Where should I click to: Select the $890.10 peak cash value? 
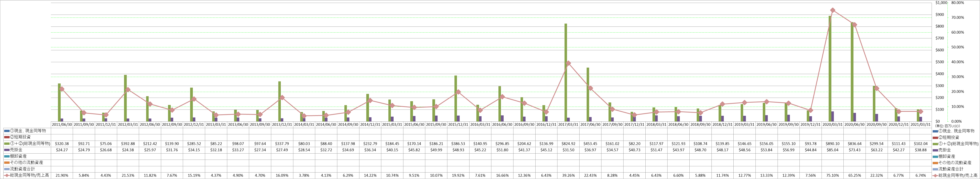(x=833, y=144)
